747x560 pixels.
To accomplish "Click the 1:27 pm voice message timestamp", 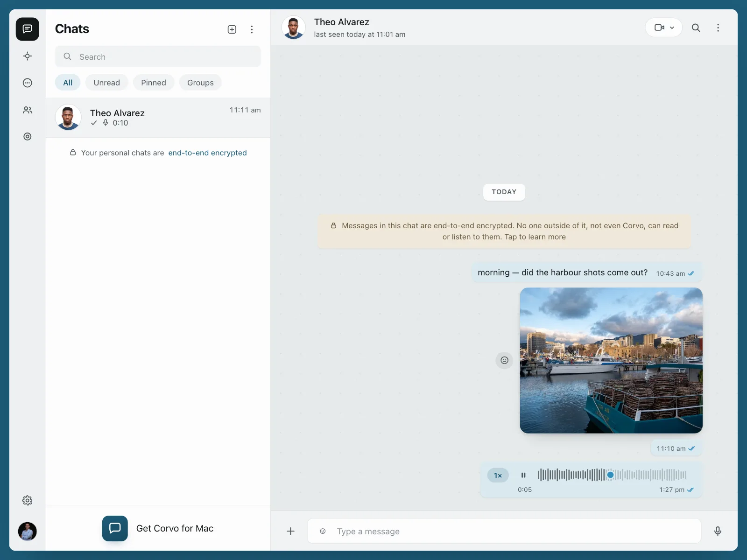I will [x=672, y=490].
